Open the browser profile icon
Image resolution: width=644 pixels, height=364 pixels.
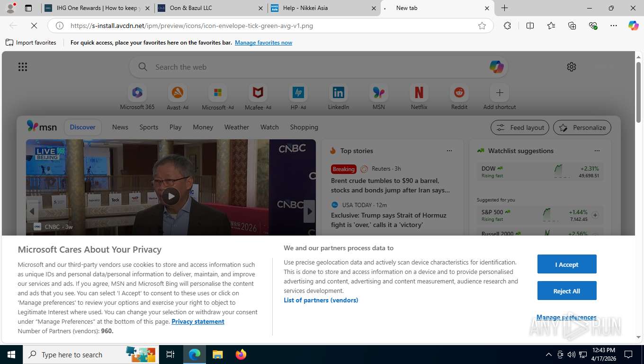tap(10, 8)
